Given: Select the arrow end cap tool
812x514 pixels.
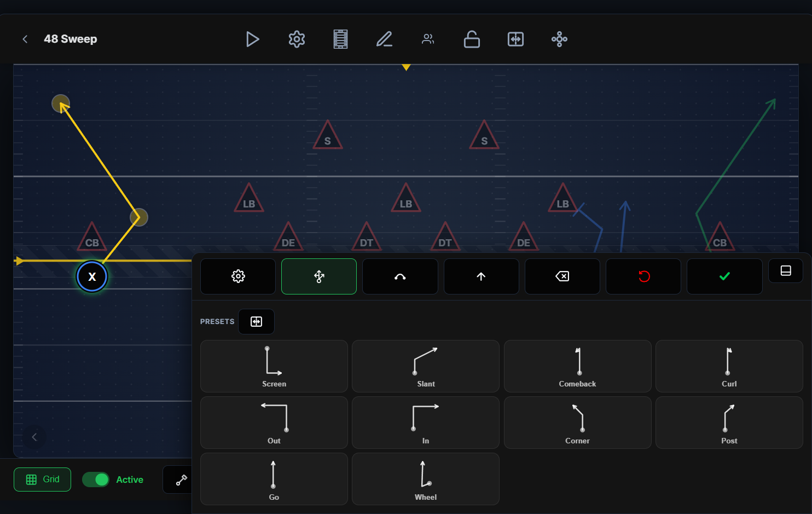Looking at the screenshot, I should 481,276.
